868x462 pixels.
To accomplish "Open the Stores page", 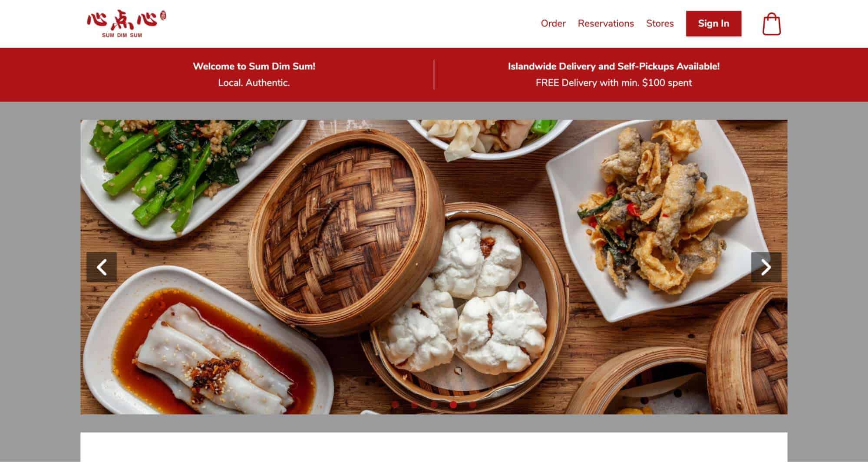I will (660, 23).
